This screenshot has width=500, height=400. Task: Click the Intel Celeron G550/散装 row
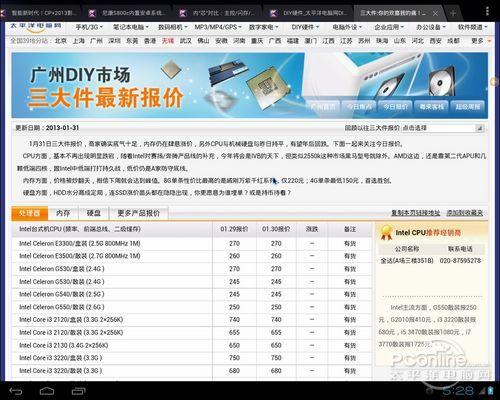click(192, 307)
